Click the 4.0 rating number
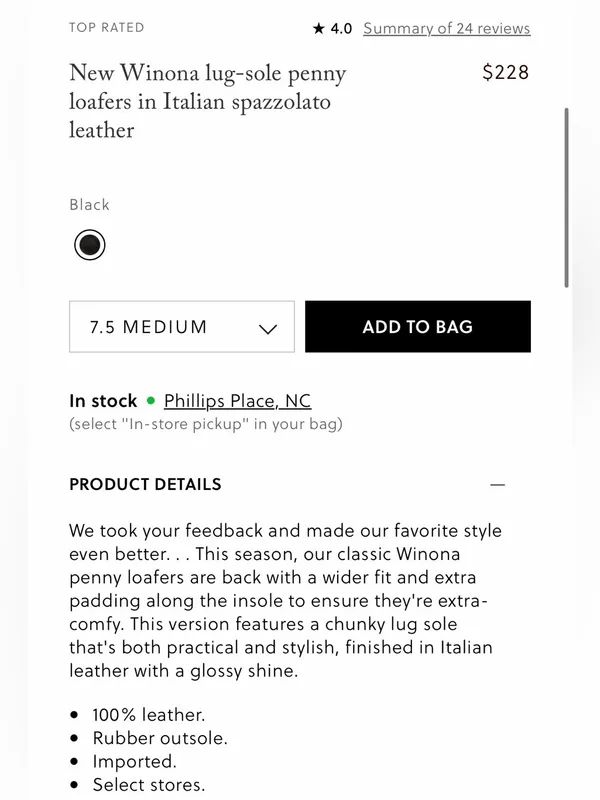 point(341,29)
